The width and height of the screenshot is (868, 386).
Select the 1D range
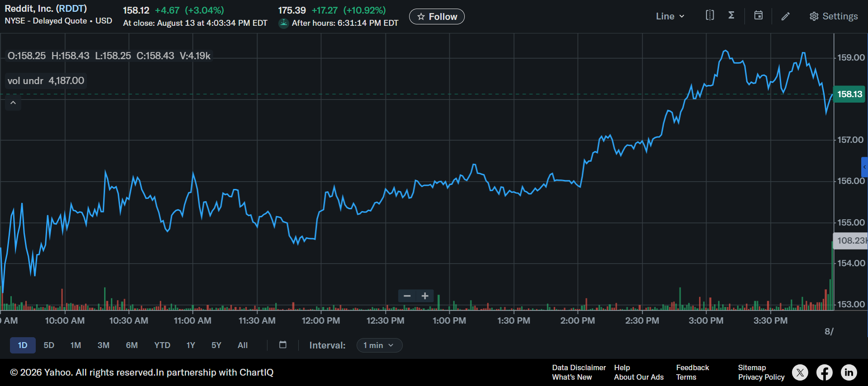[23, 345]
